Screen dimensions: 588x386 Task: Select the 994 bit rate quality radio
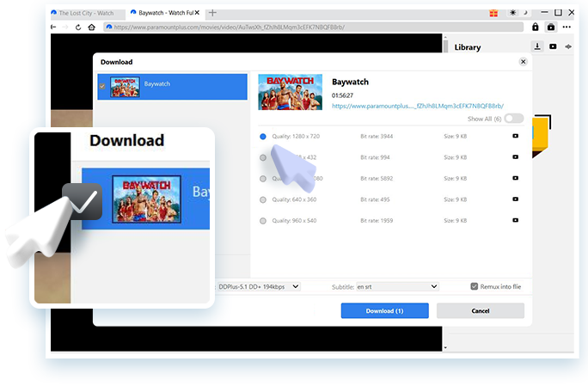263,157
